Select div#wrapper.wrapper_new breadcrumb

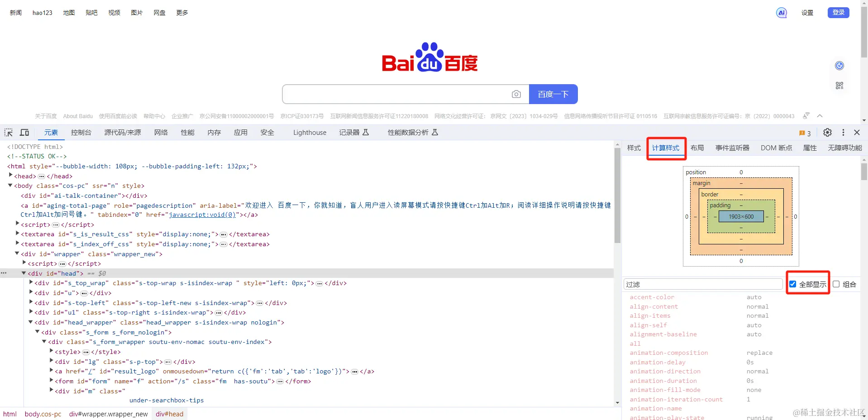point(109,414)
